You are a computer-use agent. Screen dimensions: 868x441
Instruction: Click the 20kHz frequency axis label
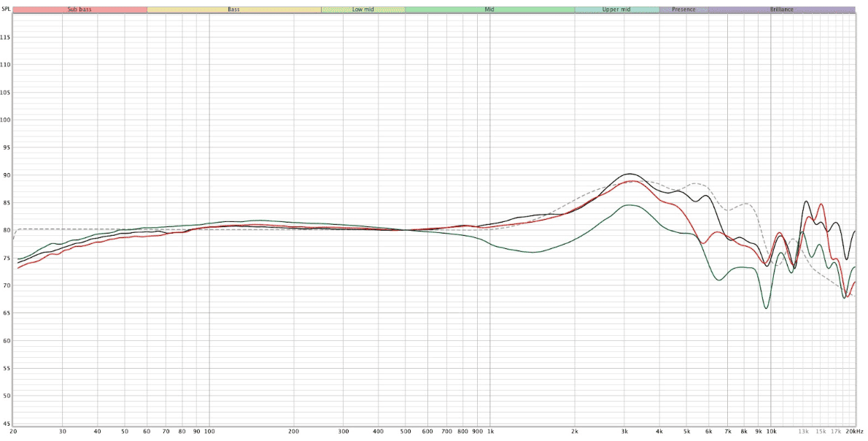pyautogui.click(x=856, y=431)
